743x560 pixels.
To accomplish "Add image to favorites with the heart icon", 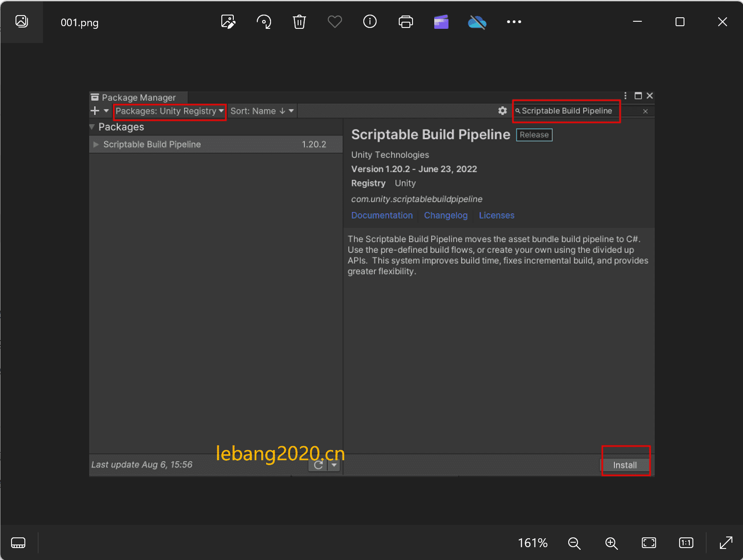I will tap(335, 22).
